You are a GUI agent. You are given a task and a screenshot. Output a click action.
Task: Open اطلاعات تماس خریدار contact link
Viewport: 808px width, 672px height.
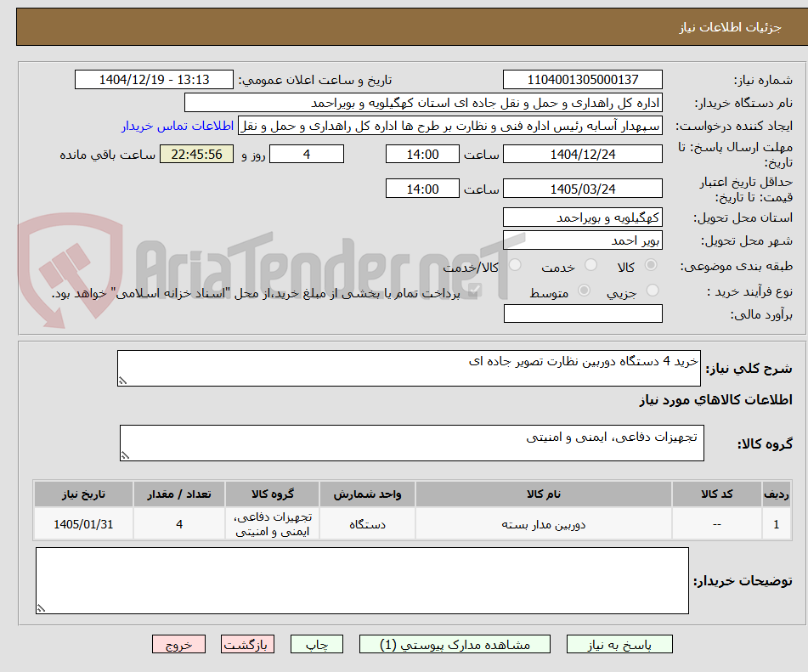click(x=178, y=126)
